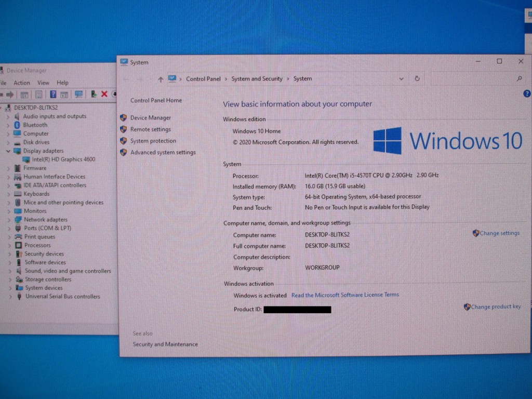Click the Ports (COM & LPT) icon
532x399 pixels.
[18, 228]
